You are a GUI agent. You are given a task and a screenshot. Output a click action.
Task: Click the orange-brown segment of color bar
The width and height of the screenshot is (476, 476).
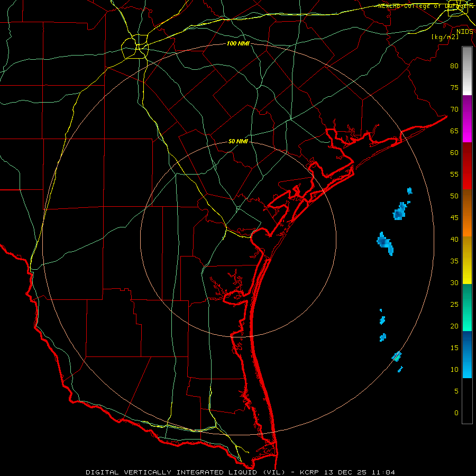click(467, 213)
